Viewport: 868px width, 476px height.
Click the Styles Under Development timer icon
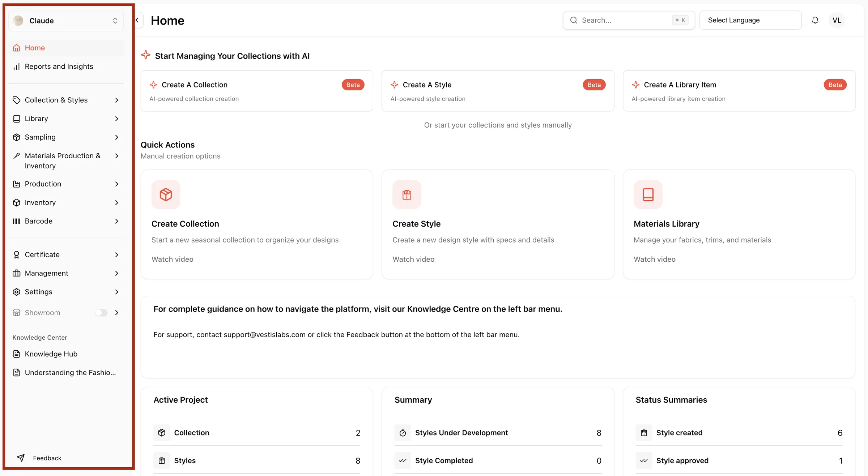[x=403, y=433]
